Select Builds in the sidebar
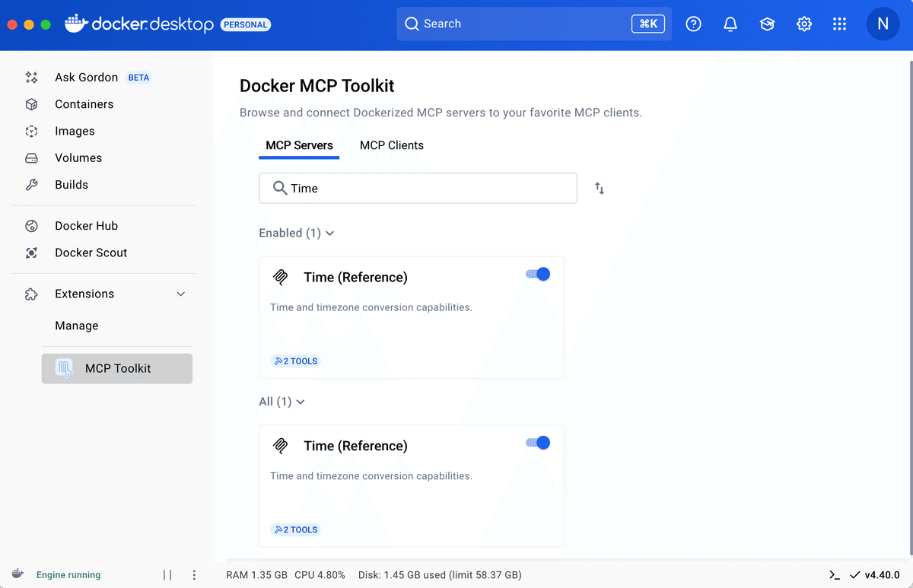The image size is (913, 588). [x=72, y=184]
